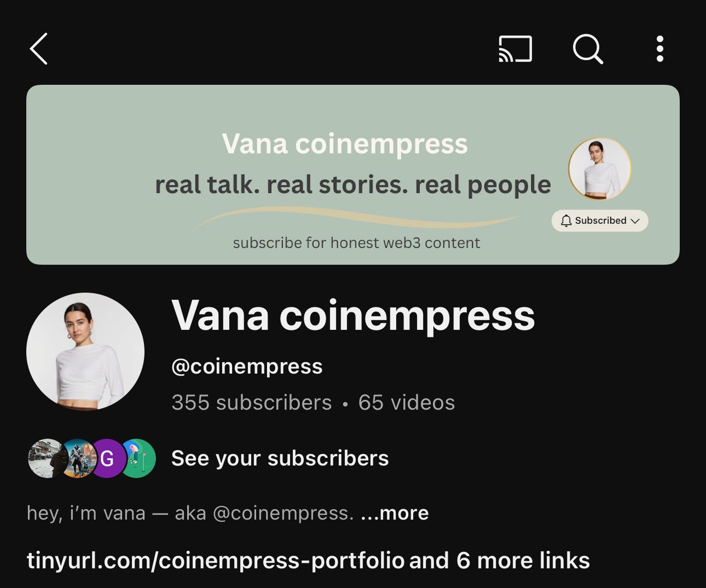
Task: Tap the @coinempress channel handle
Action: point(247,367)
